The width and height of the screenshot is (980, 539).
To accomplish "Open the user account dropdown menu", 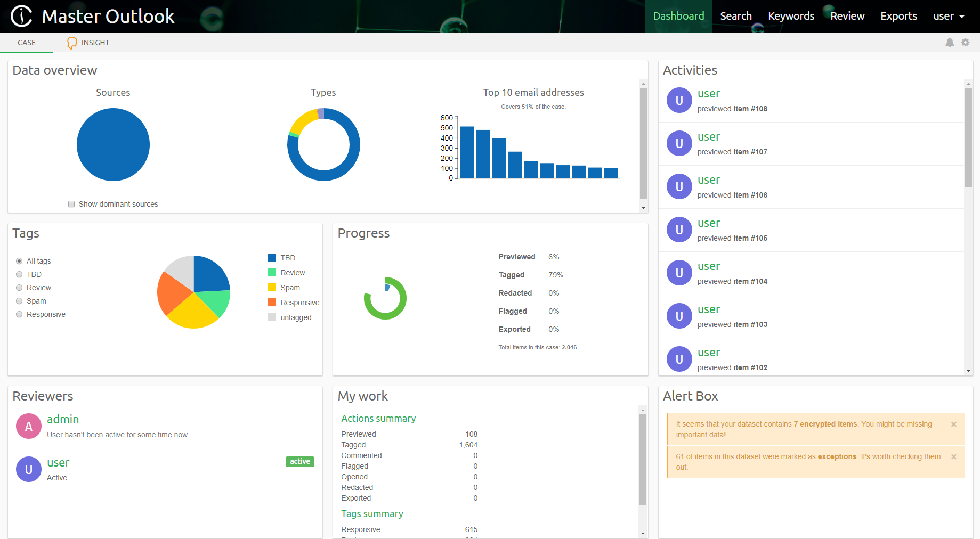I will click(949, 17).
